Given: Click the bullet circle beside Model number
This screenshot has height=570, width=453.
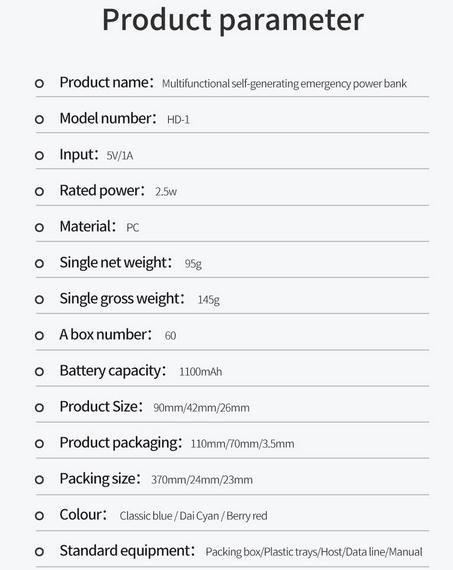Looking at the screenshot, I should click(x=39, y=119).
